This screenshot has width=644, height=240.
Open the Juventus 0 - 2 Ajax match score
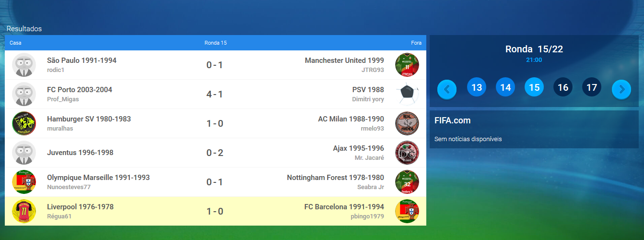[x=214, y=153]
